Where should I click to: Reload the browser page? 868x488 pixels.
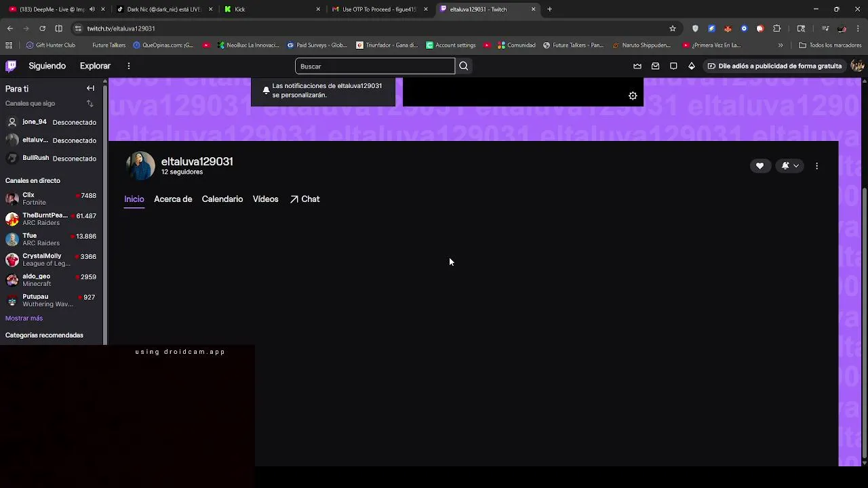42,28
